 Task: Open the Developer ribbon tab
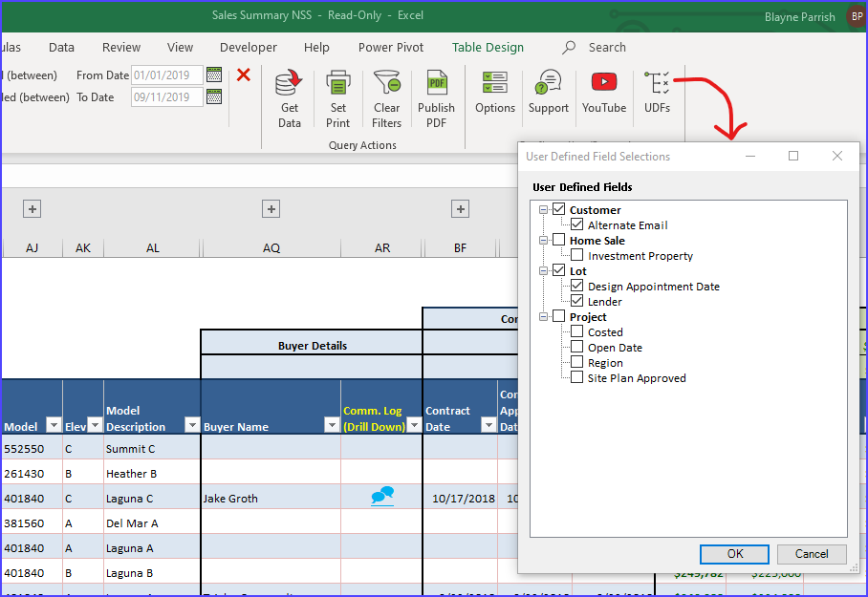click(x=248, y=47)
